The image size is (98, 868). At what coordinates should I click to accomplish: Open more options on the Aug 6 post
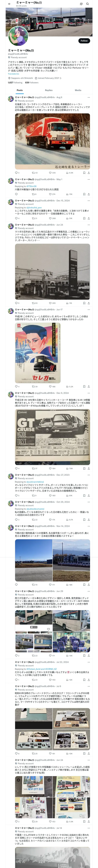89,97
